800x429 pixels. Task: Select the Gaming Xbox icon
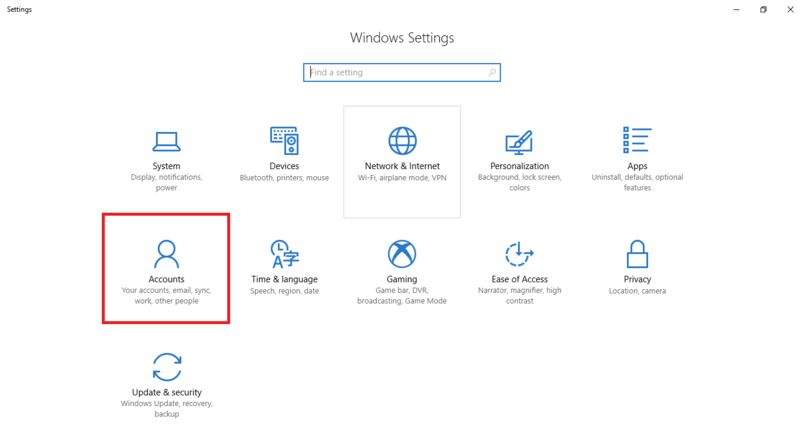pos(402,253)
